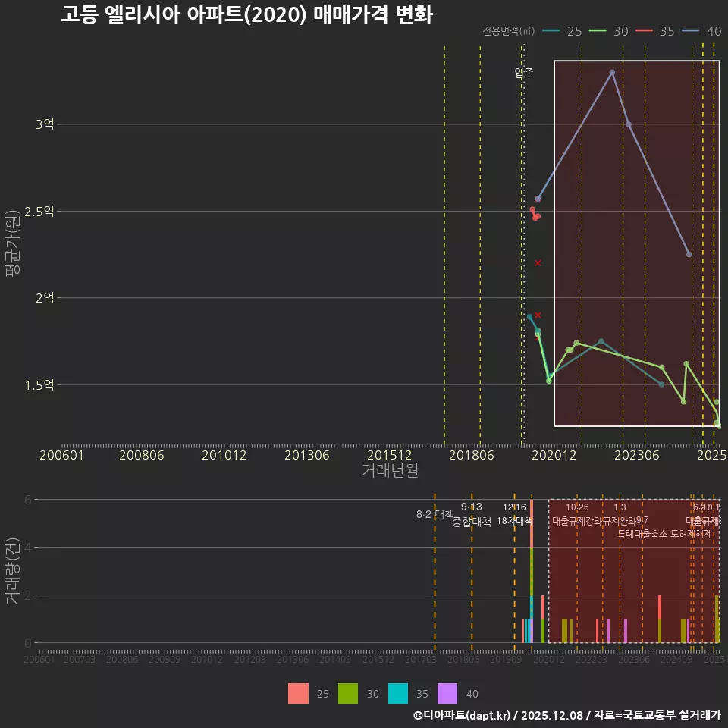
Task: Click the red 35㎡ dot near 2.5억
Action: tap(532, 210)
